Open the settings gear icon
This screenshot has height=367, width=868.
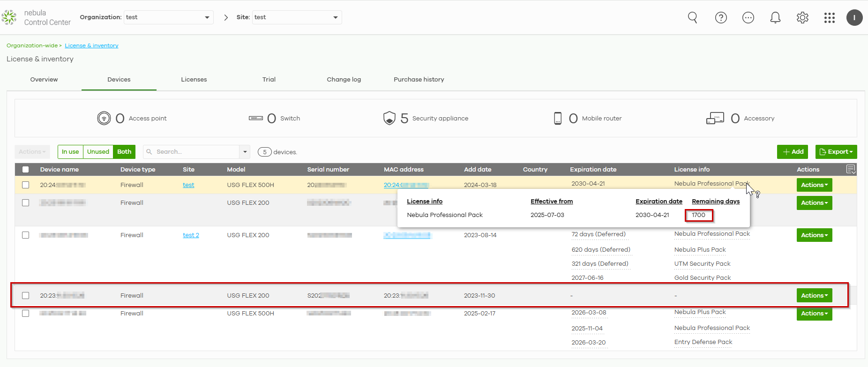[802, 18]
